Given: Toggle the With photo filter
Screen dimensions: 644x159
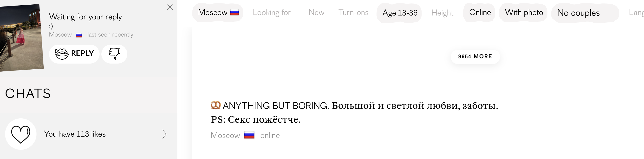Looking at the screenshot, I should click(524, 12).
